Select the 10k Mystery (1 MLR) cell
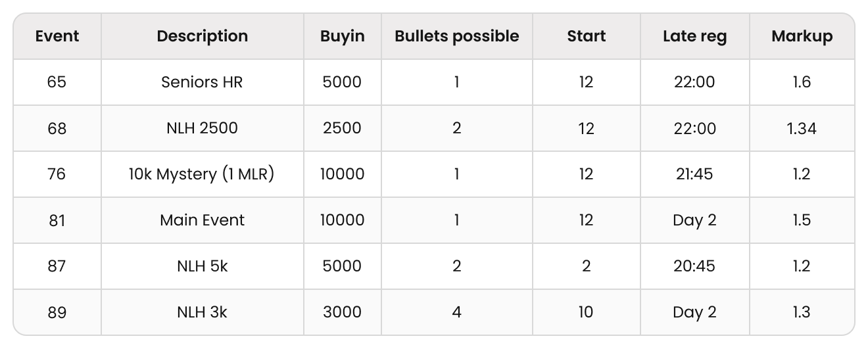Image resolution: width=868 pixels, height=351 pixels. [x=203, y=174]
